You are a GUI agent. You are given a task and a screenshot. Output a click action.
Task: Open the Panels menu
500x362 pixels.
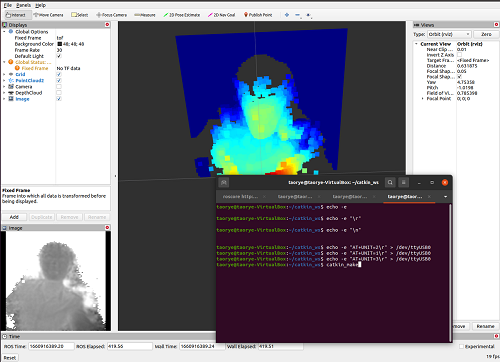coord(23,5)
